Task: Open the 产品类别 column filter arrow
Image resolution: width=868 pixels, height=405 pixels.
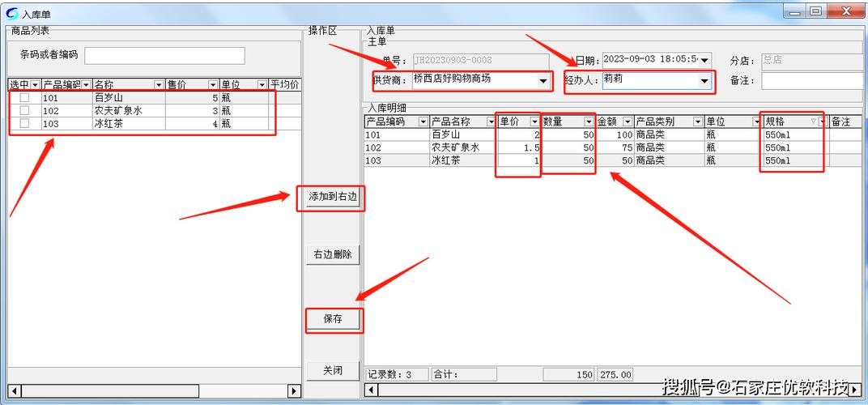Action: pos(696,122)
